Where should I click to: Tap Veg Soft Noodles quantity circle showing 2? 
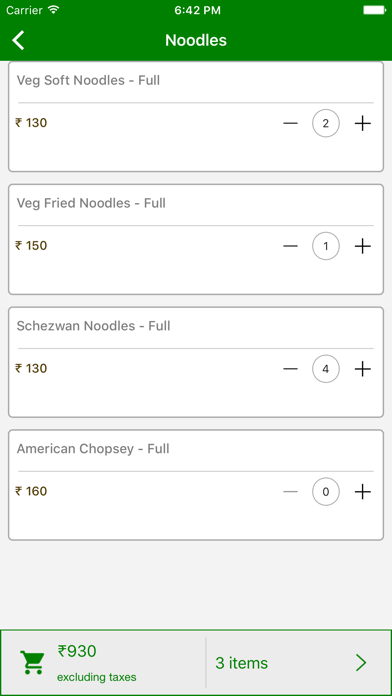point(326,123)
